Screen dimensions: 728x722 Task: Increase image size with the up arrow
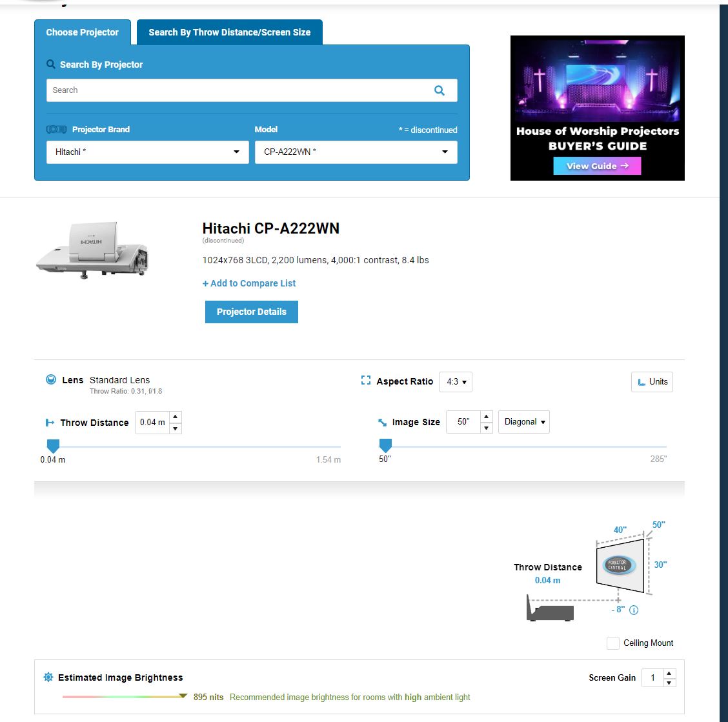pyautogui.click(x=486, y=416)
